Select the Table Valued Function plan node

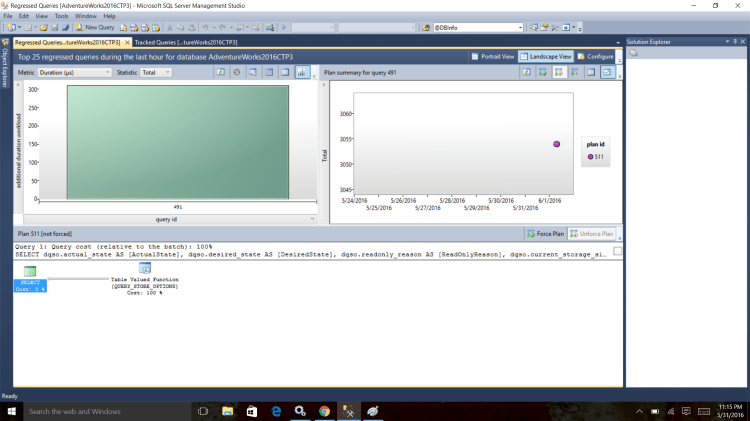(144, 272)
